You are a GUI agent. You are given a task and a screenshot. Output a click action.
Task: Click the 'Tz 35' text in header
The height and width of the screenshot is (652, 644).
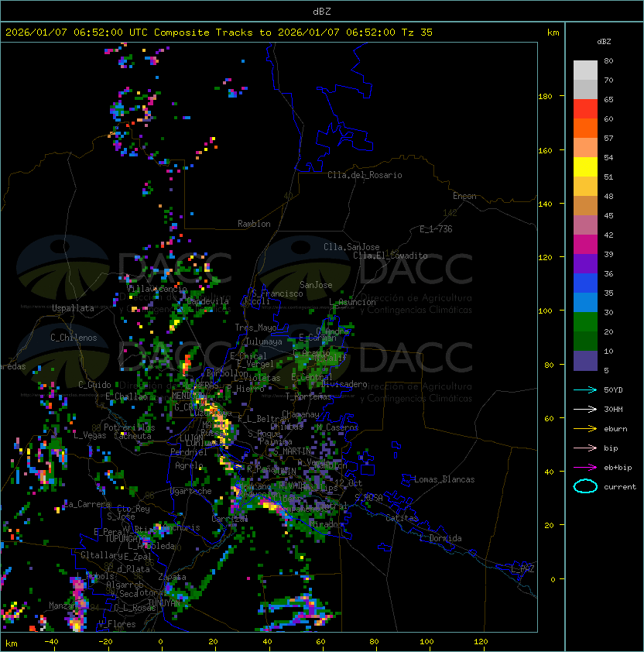[417, 33]
